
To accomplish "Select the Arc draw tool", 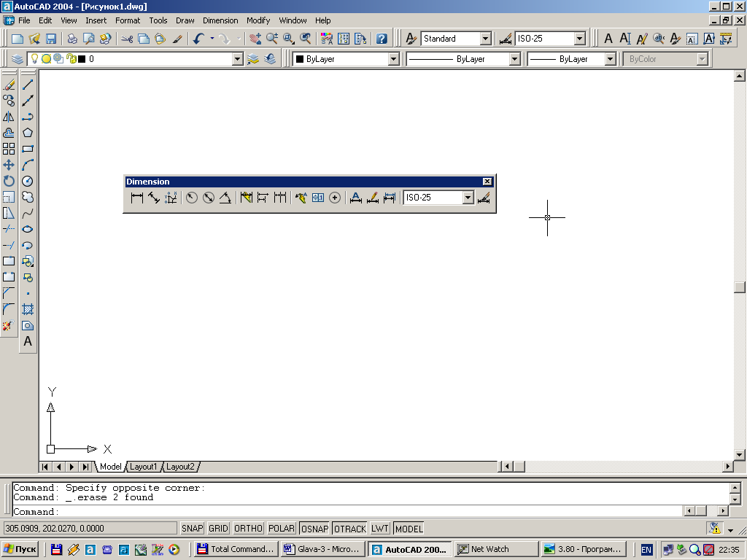I will tap(28, 165).
